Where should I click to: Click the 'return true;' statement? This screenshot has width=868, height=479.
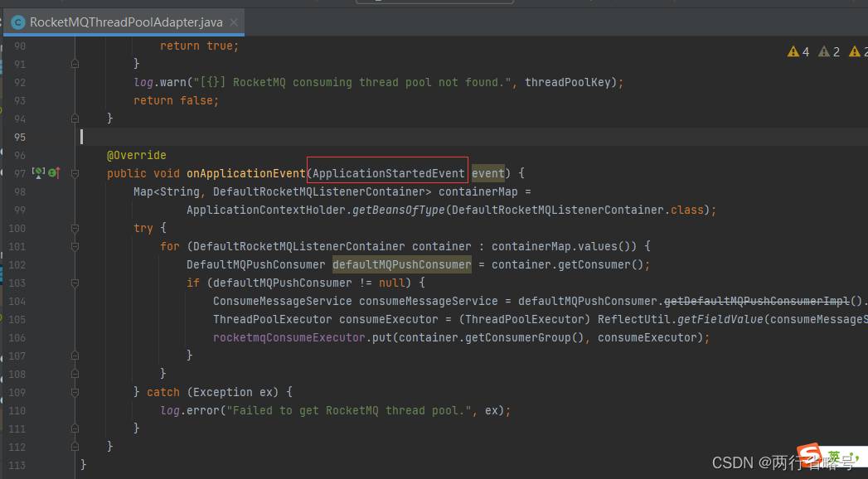coord(199,46)
